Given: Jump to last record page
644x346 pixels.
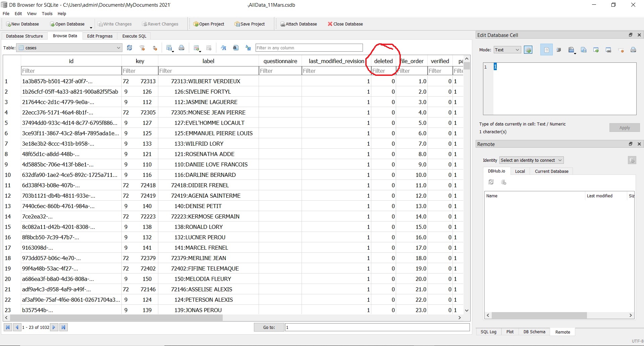Looking at the screenshot, I should pyautogui.click(x=63, y=327).
